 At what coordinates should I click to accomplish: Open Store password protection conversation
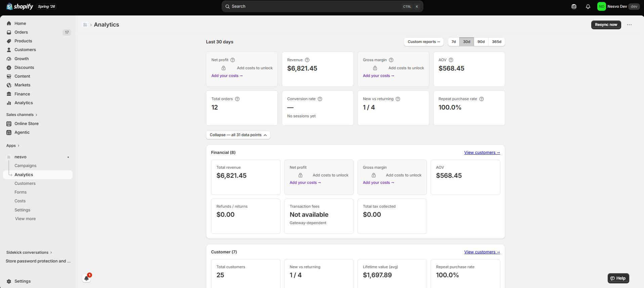pos(38,261)
